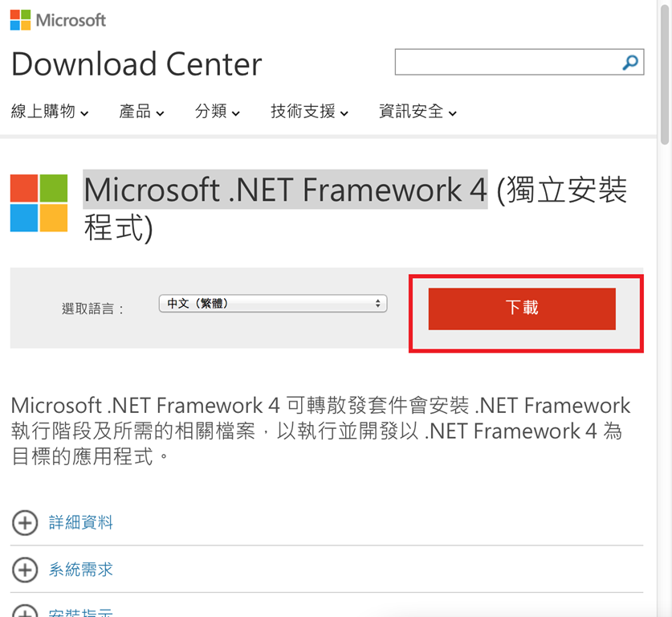The image size is (672, 617).
Task: Open the 線上購物 menu
Action: point(49,112)
